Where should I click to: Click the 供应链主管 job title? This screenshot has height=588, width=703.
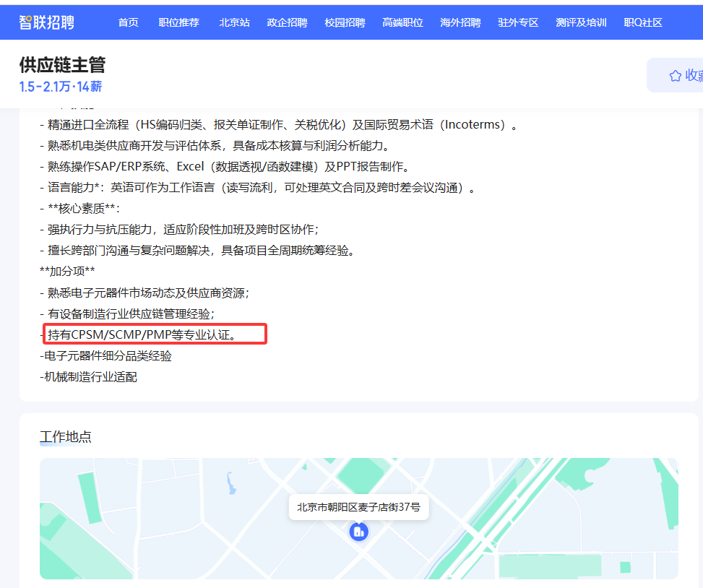[x=62, y=65]
